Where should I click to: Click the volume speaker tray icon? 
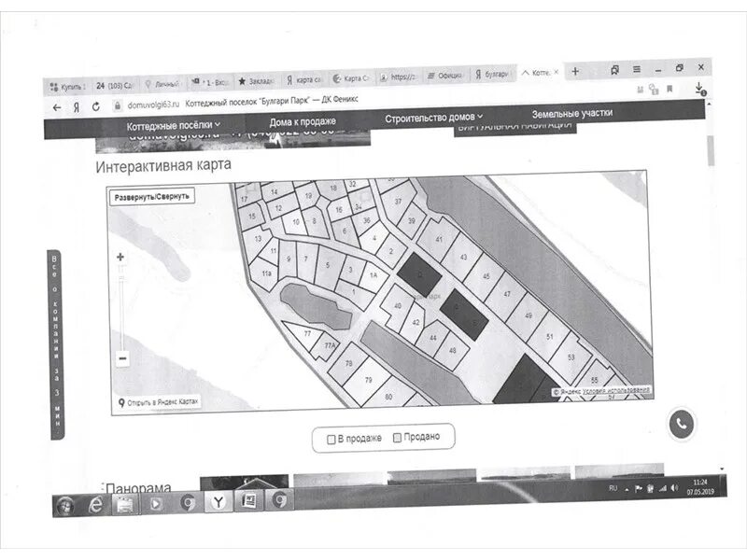(674, 487)
